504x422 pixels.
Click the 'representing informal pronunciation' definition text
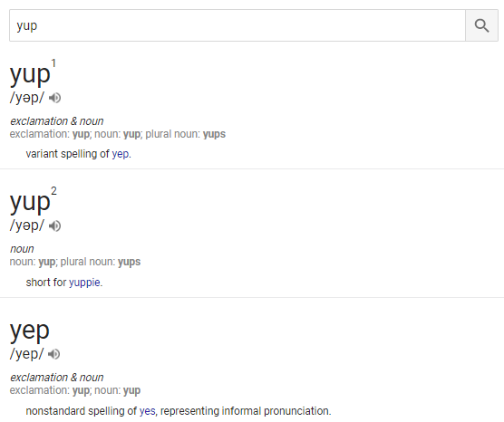(x=246, y=411)
